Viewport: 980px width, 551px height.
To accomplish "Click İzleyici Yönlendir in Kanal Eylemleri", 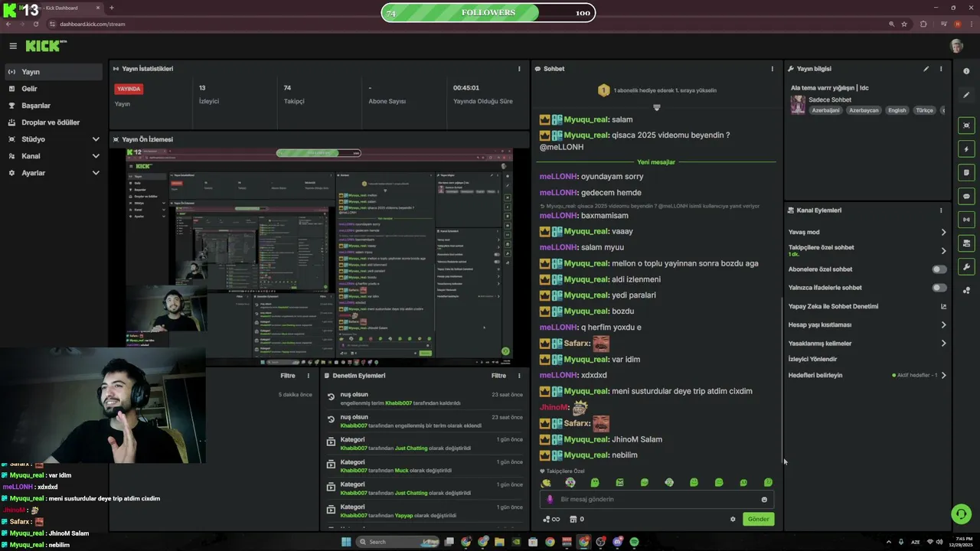I will point(812,359).
